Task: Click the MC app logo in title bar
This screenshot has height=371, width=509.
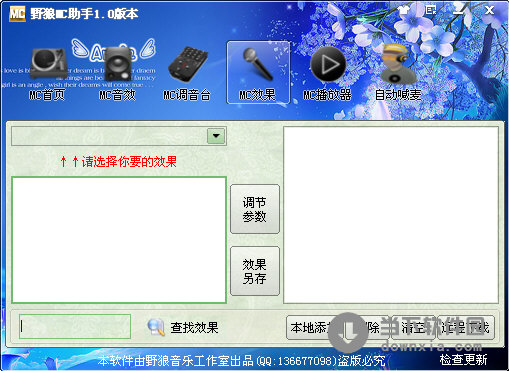Action: [x=17, y=13]
